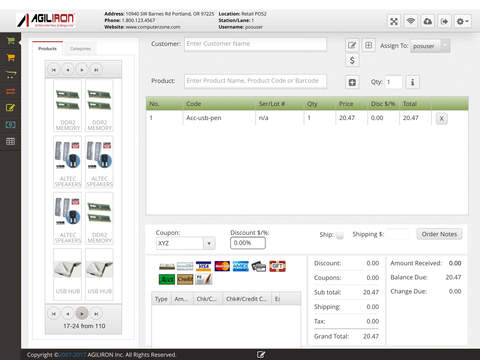Go to previous page in top pager

68,70
